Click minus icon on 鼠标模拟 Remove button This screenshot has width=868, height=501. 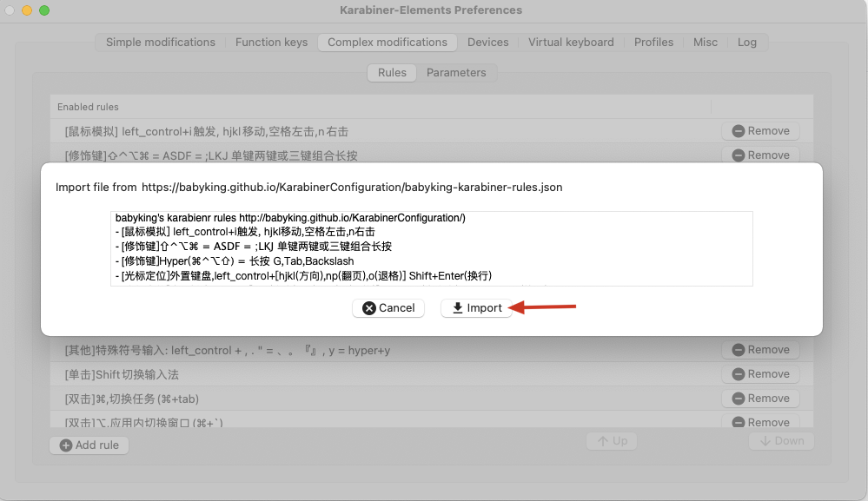pos(739,131)
